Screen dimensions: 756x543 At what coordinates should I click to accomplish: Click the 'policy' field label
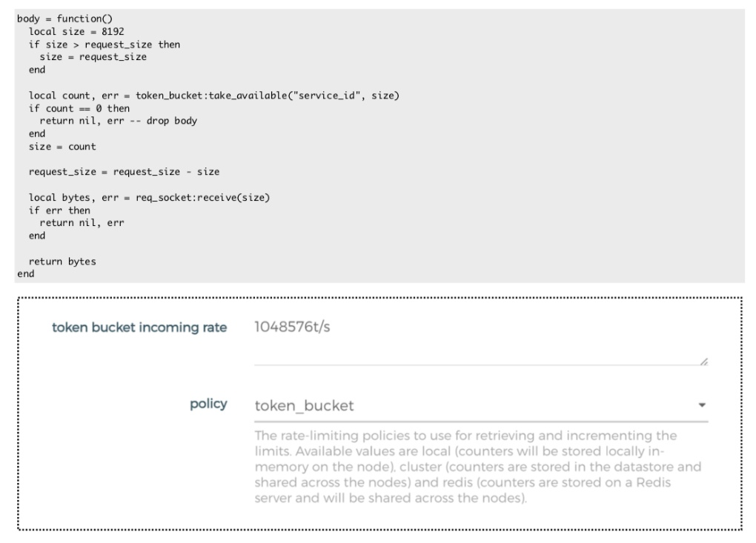click(x=208, y=404)
